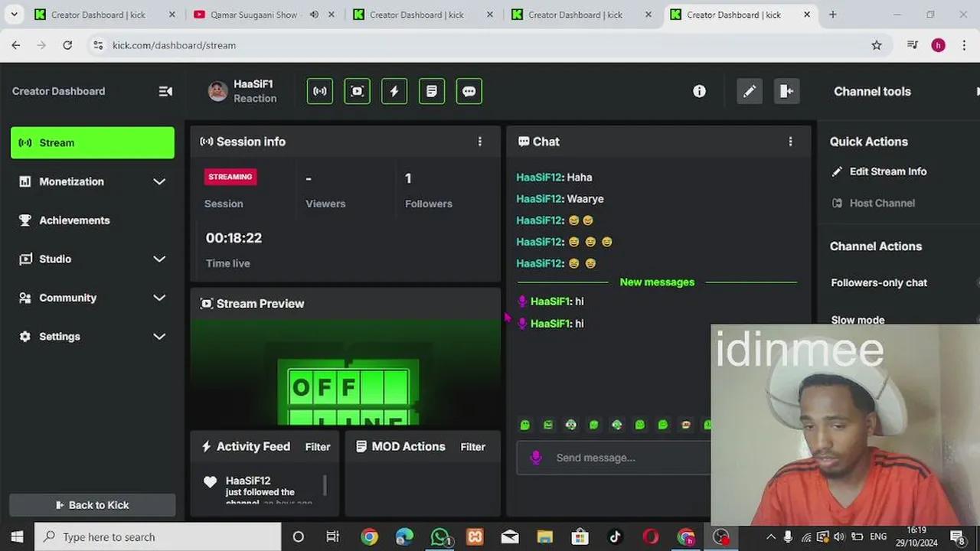Image resolution: width=980 pixels, height=551 pixels.
Task: Click the 00:18:22 time live value
Action: pos(234,238)
